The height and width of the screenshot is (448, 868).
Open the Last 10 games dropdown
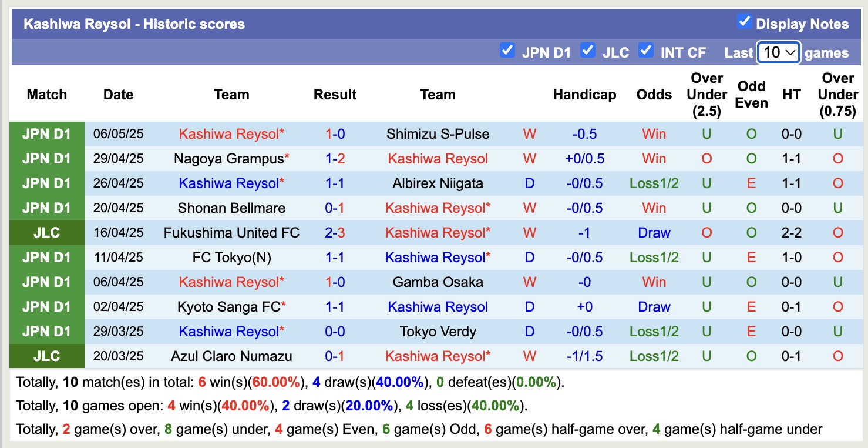[778, 52]
